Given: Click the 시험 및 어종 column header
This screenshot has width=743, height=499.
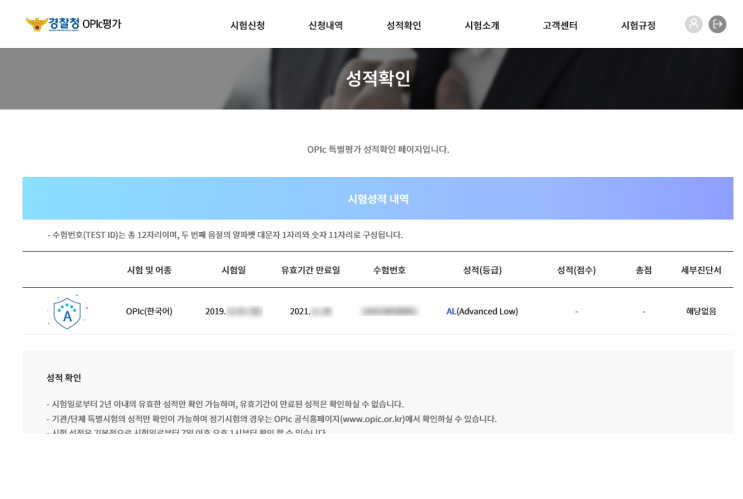Looking at the screenshot, I should (149, 270).
